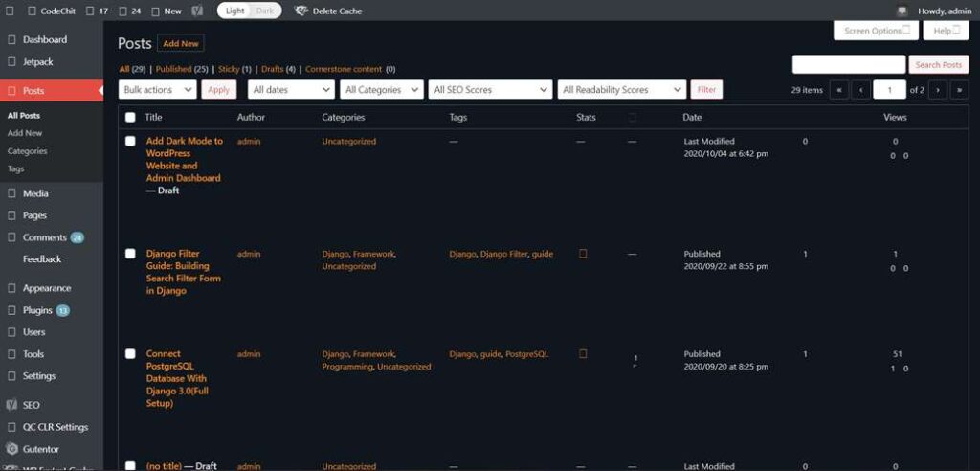Click the Filter button
The height and width of the screenshot is (471, 980).
click(706, 90)
